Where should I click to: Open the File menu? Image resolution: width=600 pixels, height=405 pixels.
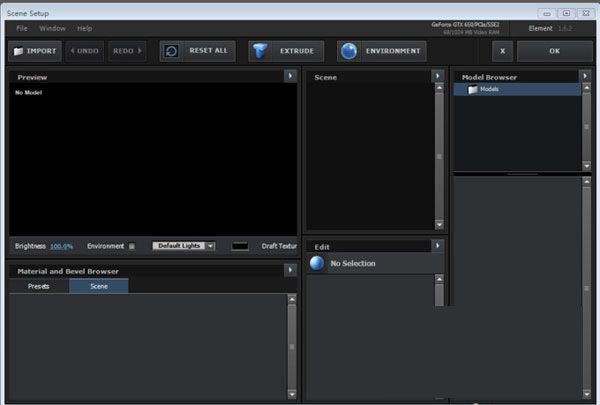click(x=22, y=28)
